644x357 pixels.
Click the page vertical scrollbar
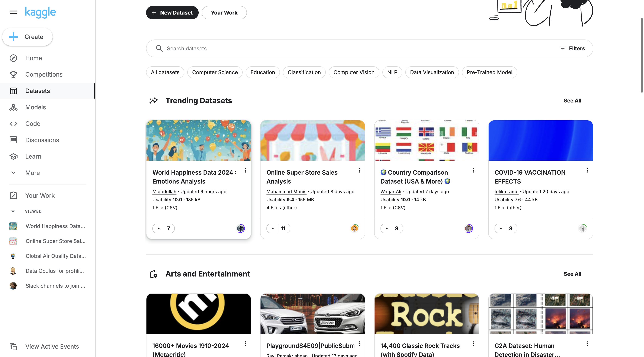[x=642, y=55]
